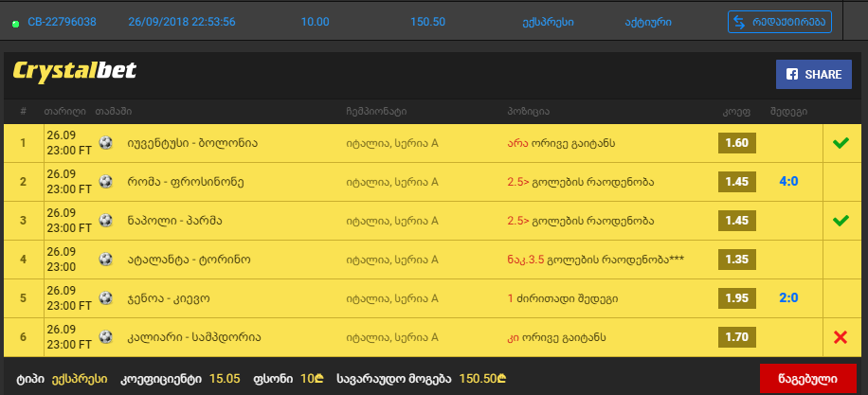Click the შედეგი column header
This screenshot has width=868, height=395.
coord(788,112)
